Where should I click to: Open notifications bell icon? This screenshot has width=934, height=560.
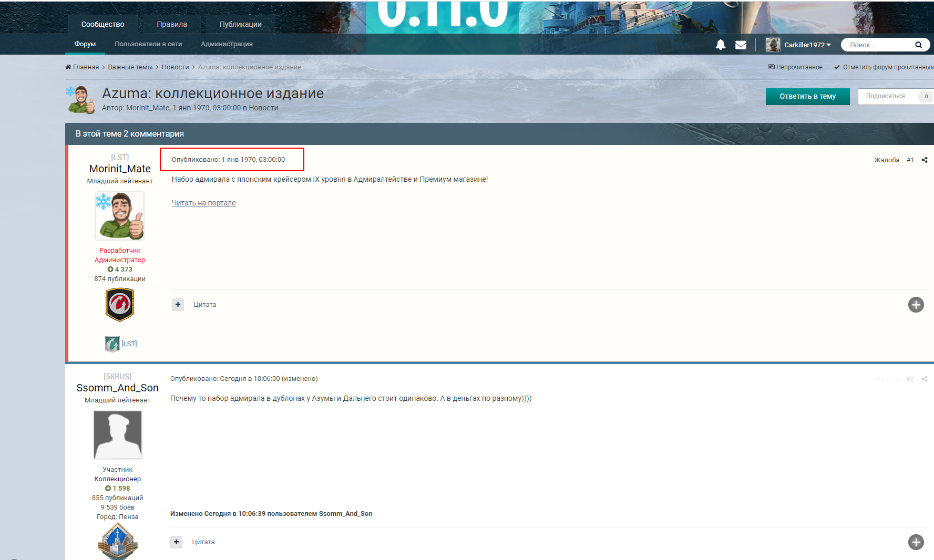721,45
